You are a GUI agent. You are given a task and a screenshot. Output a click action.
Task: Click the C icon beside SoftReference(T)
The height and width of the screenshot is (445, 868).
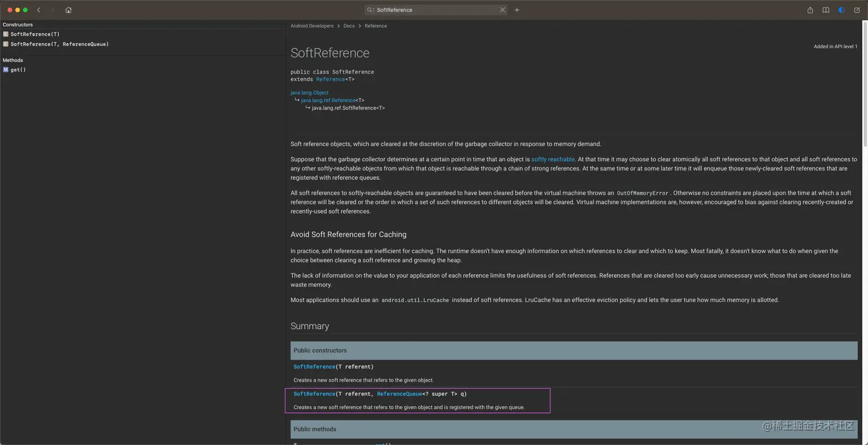[6, 34]
